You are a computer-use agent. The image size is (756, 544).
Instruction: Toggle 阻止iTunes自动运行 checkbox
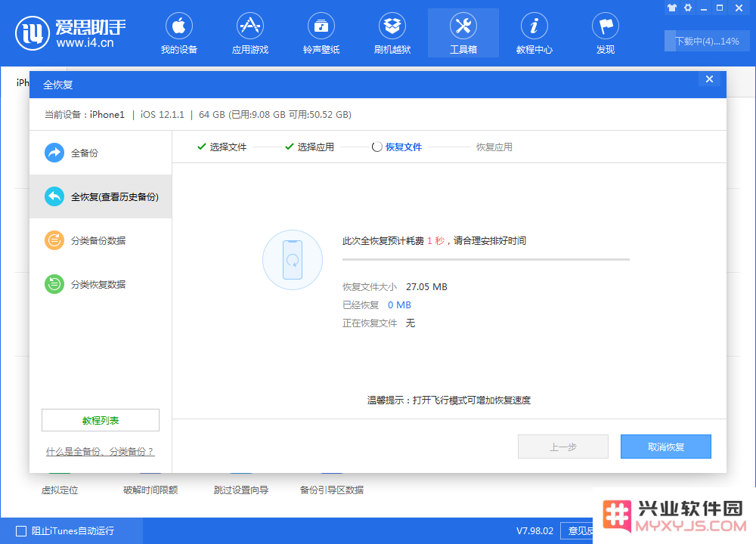pos(21,531)
